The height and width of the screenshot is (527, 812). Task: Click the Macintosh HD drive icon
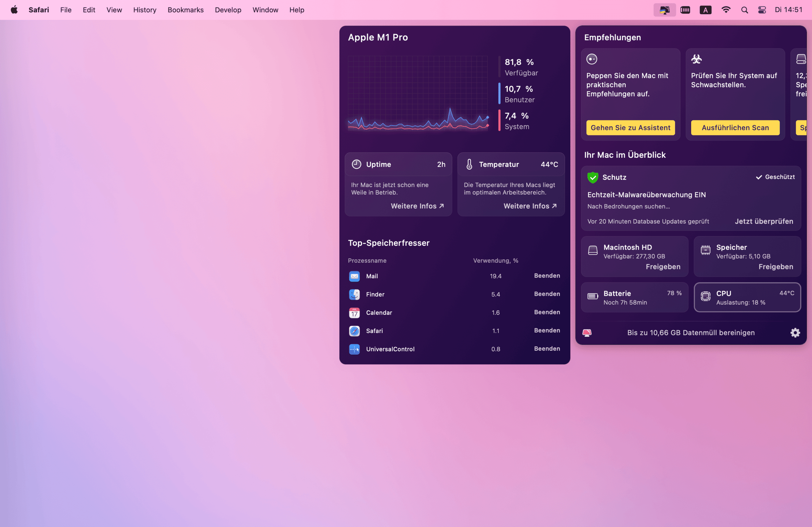pos(593,250)
